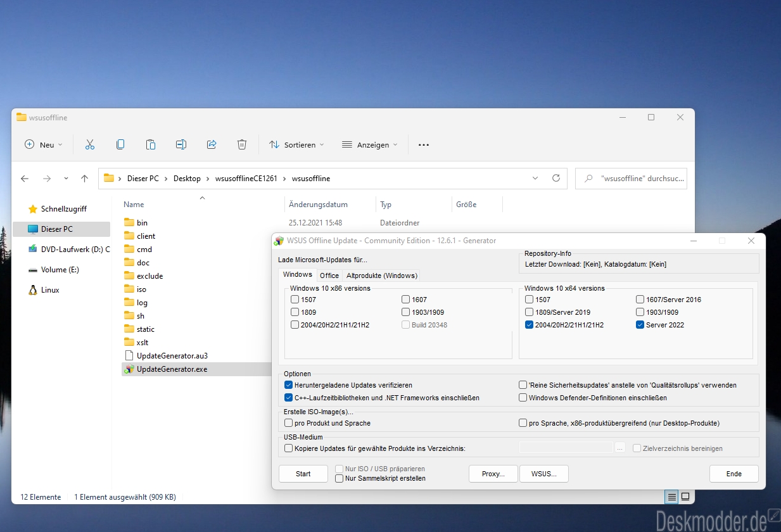Open the WSUS... settings button

(543, 474)
